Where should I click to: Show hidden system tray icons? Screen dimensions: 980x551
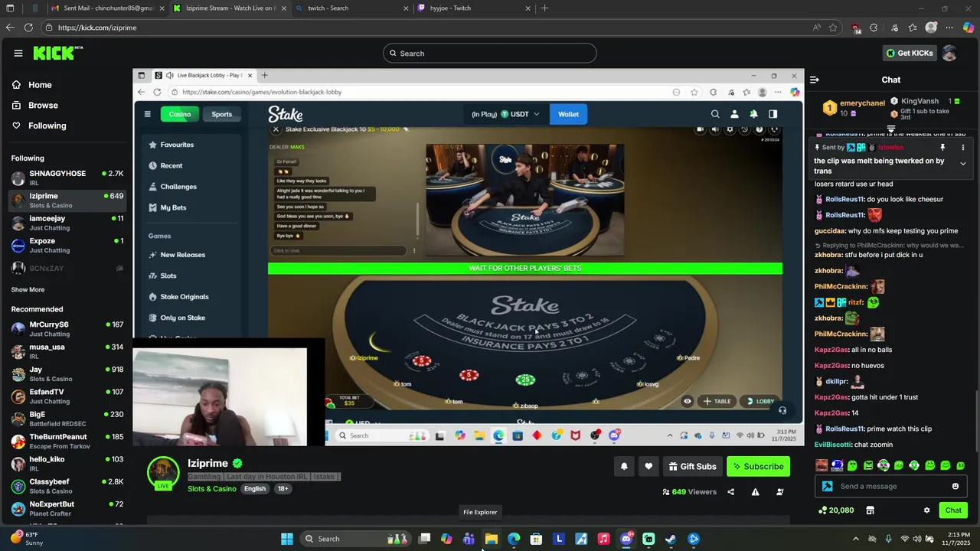click(x=856, y=539)
